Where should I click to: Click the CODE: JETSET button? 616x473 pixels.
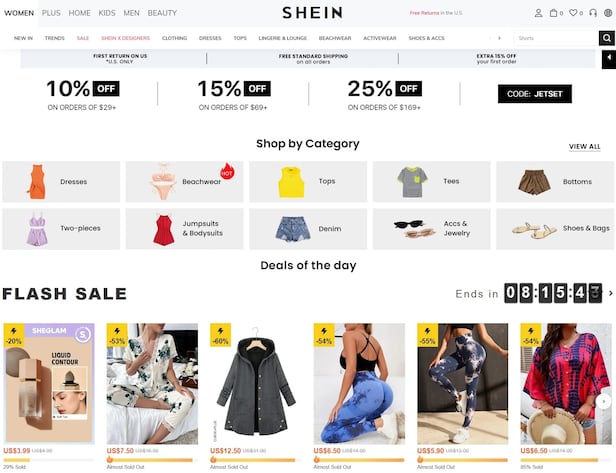pyautogui.click(x=535, y=94)
